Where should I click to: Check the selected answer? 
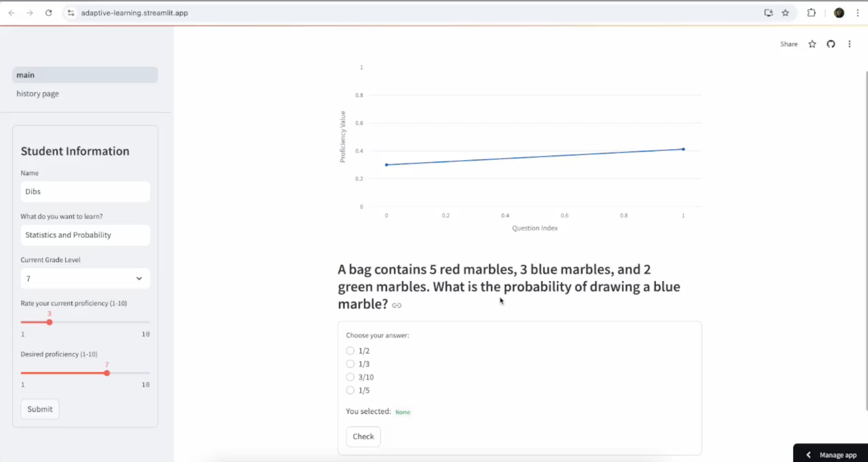[363, 436]
